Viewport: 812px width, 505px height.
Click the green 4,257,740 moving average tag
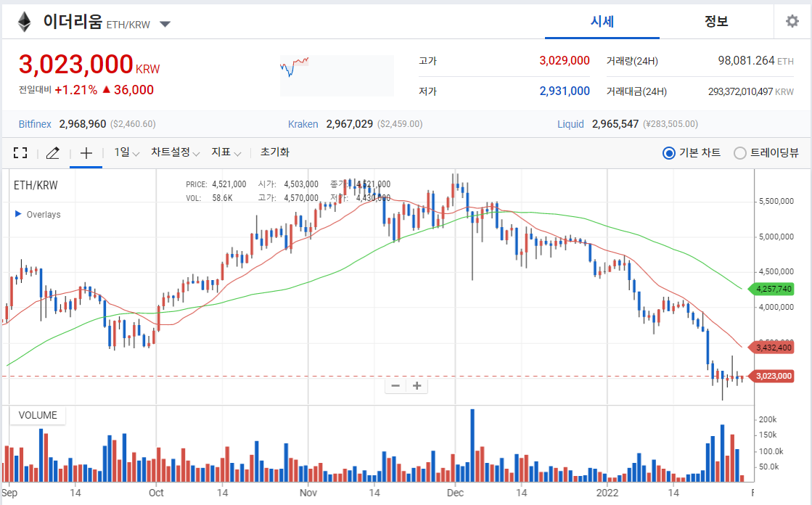[x=773, y=289]
